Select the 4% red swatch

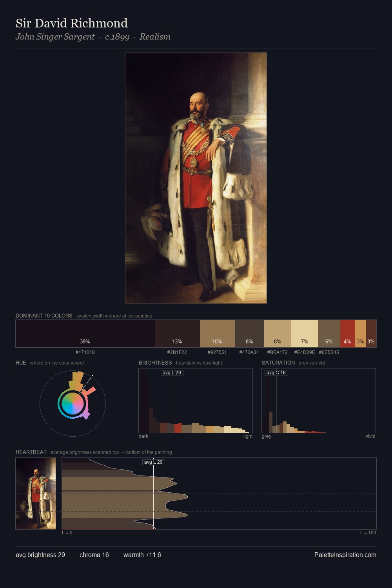348,334
